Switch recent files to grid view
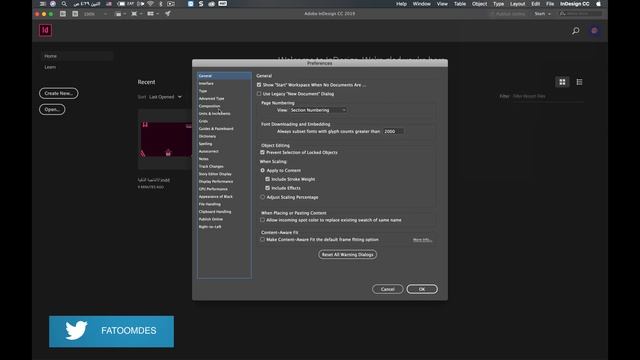The image size is (640, 360). pyautogui.click(x=562, y=82)
